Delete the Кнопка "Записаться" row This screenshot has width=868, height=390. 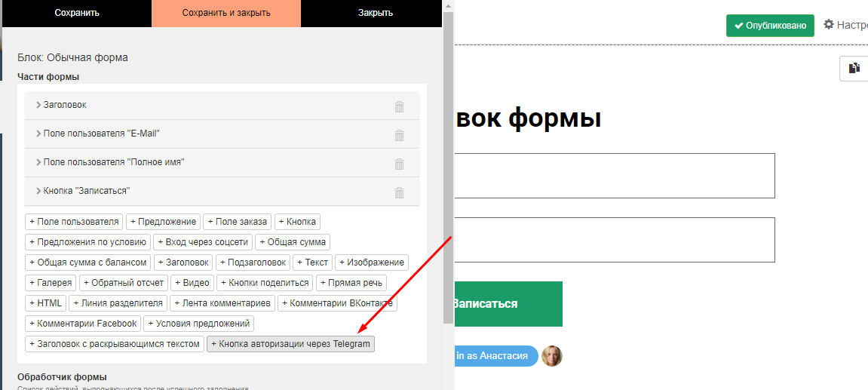pyautogui.click(x=399, y=193)
